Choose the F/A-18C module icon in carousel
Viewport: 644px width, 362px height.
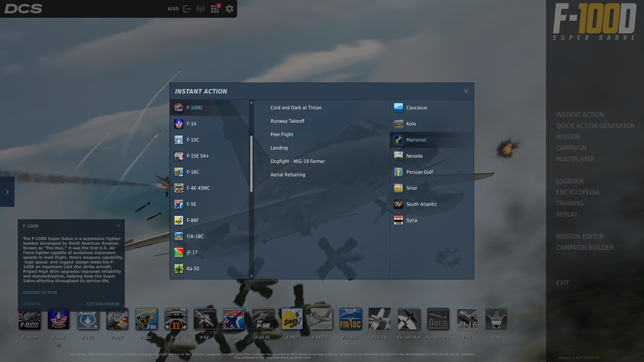[351, 319]
